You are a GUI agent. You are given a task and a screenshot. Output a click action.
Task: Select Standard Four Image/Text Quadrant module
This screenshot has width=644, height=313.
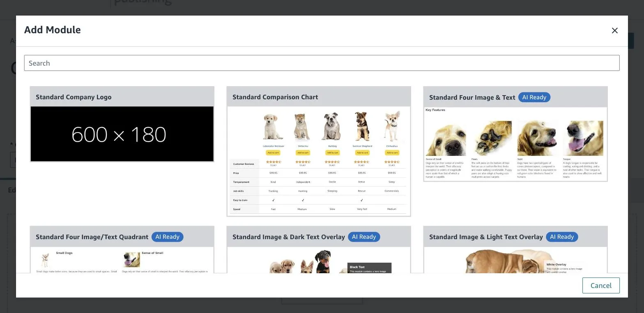click(x=122, y=249)
